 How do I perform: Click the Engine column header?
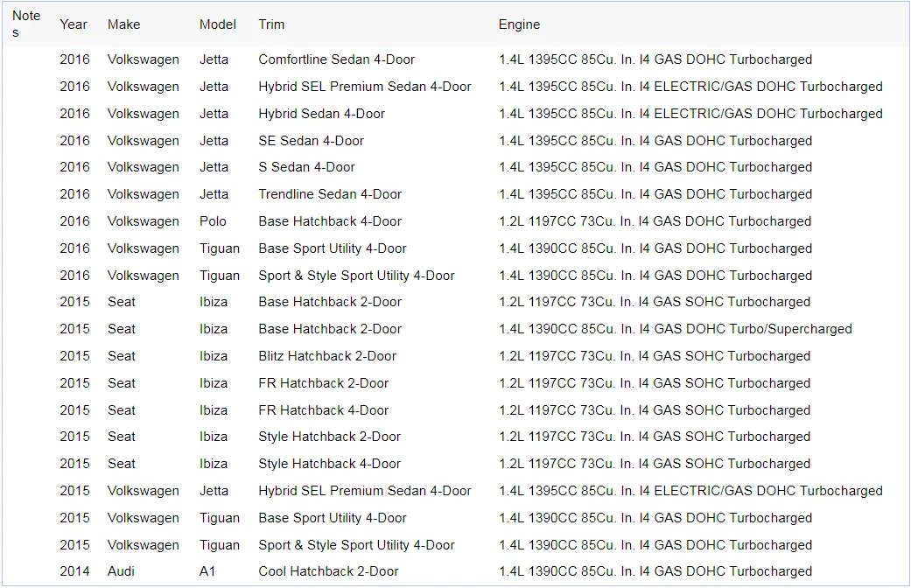520,24
